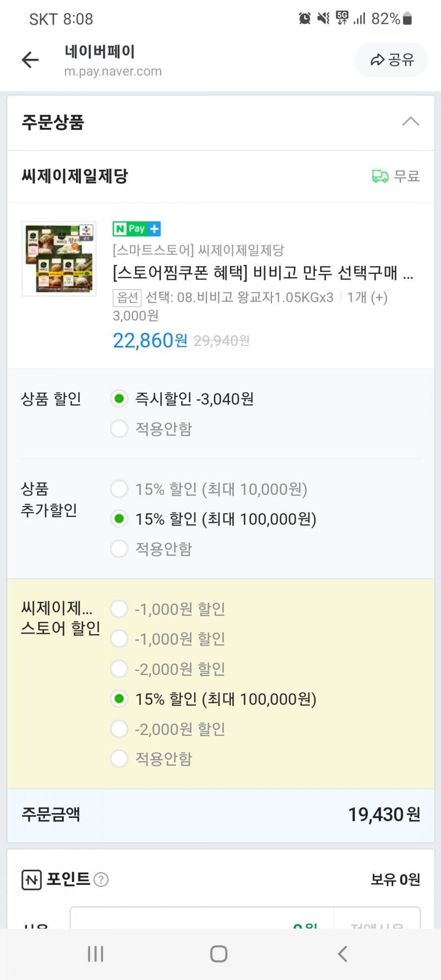Tap the N 포인트 logo icon

[31, 880]
